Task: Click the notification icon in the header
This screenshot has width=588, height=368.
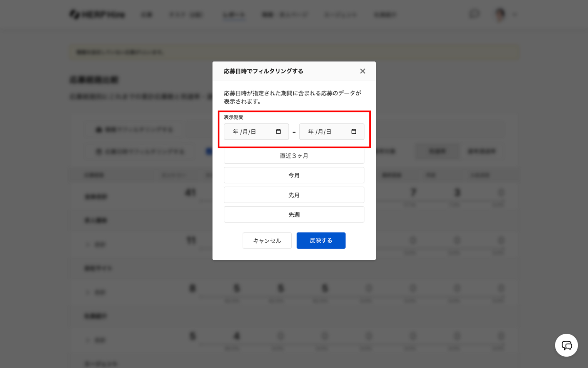Action: [x=474, y=14]
